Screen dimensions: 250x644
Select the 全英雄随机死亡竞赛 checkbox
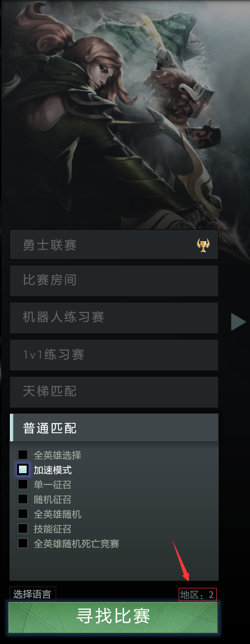point(23,543)
